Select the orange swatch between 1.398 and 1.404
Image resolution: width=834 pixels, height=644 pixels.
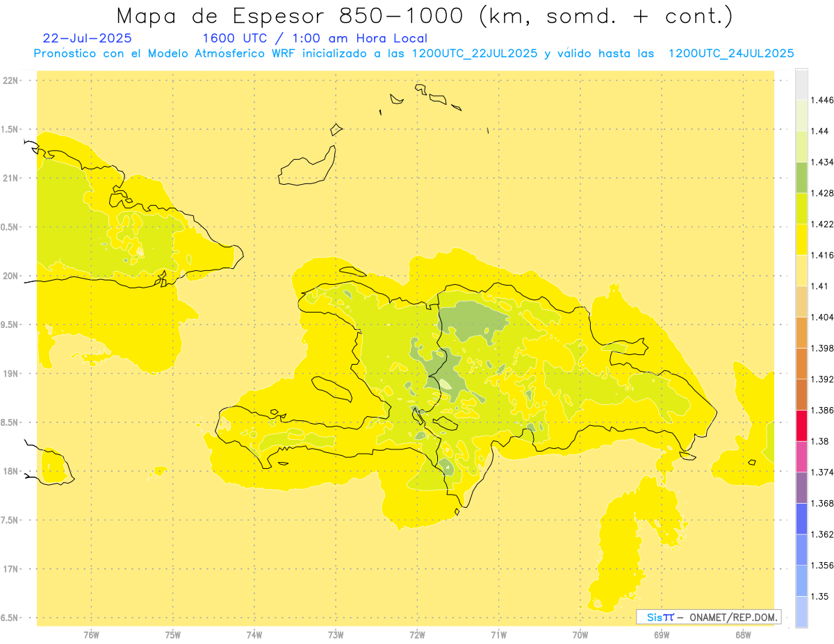point(801,332)
